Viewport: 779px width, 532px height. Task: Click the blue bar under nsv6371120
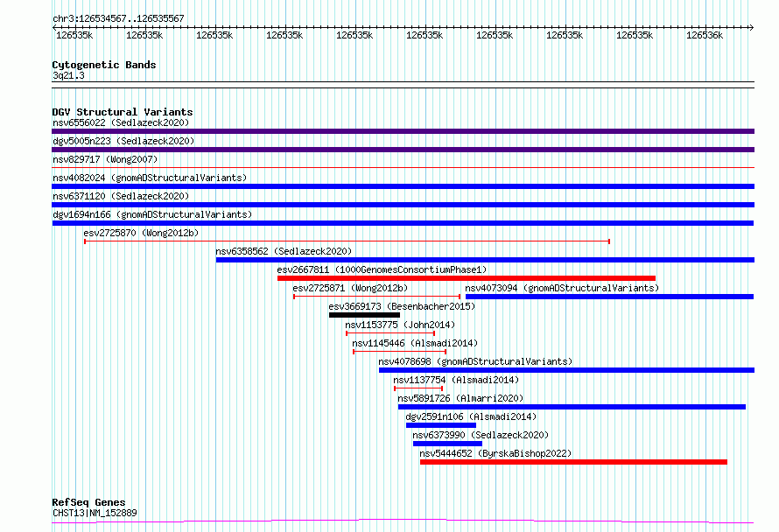coord(403,205)
